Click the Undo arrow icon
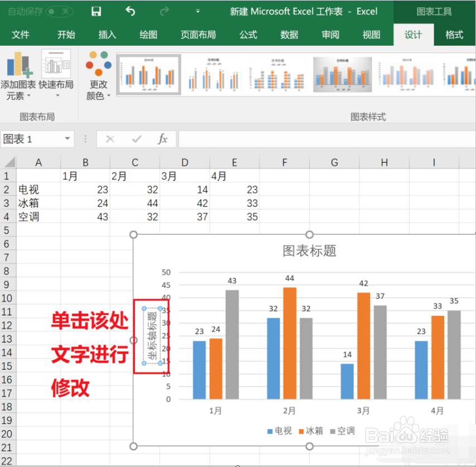Viewport: 476px width, 467px height. (x=130, y=12)
